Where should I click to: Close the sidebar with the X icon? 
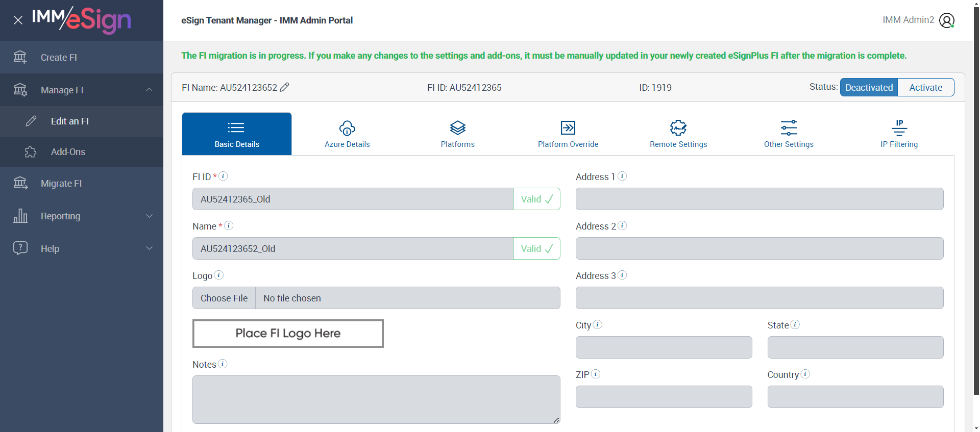tap(18, 20)
